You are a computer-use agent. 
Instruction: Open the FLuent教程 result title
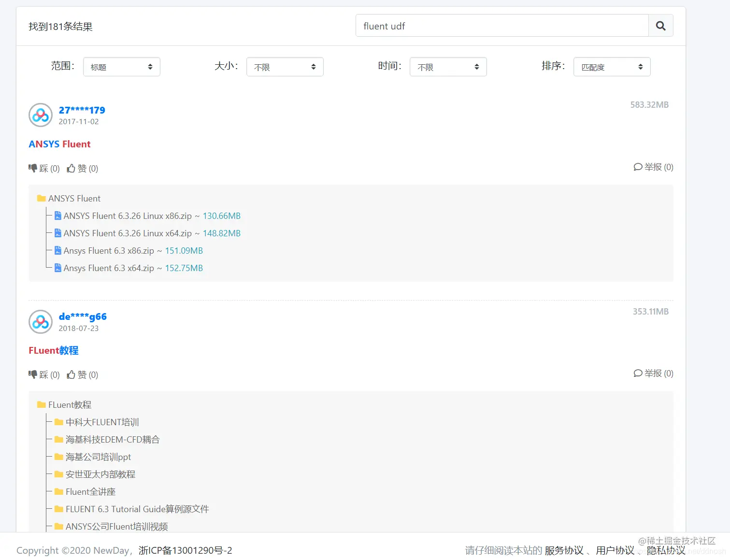[54, 350]
